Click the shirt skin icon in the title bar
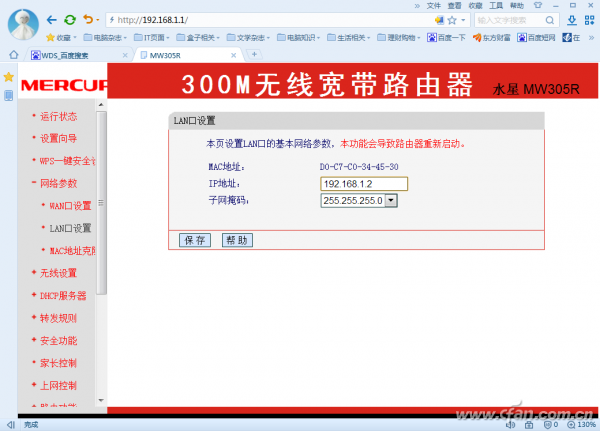 pyautogui.click(x=538, y=5)
